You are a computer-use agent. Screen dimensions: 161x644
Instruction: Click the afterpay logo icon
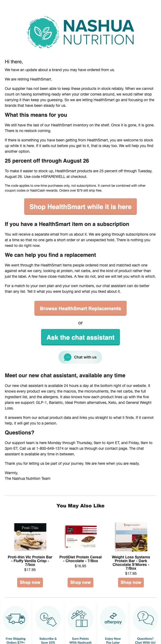113,619
